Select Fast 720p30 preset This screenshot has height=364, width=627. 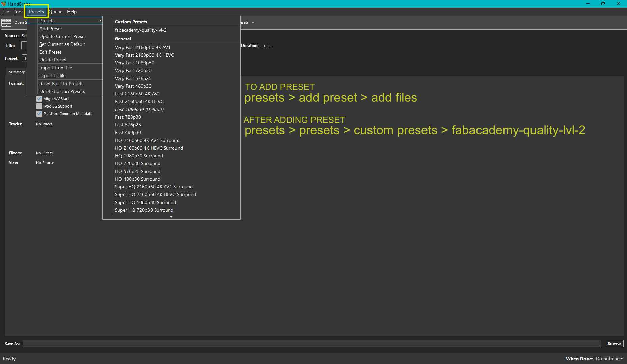click(x=176, y=117)
